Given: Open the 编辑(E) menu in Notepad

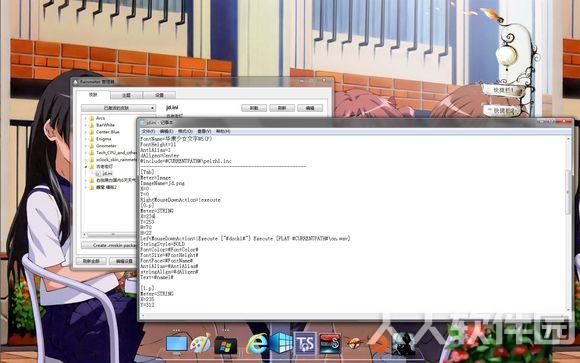Looking at the screenshot, I should (166, 131).
